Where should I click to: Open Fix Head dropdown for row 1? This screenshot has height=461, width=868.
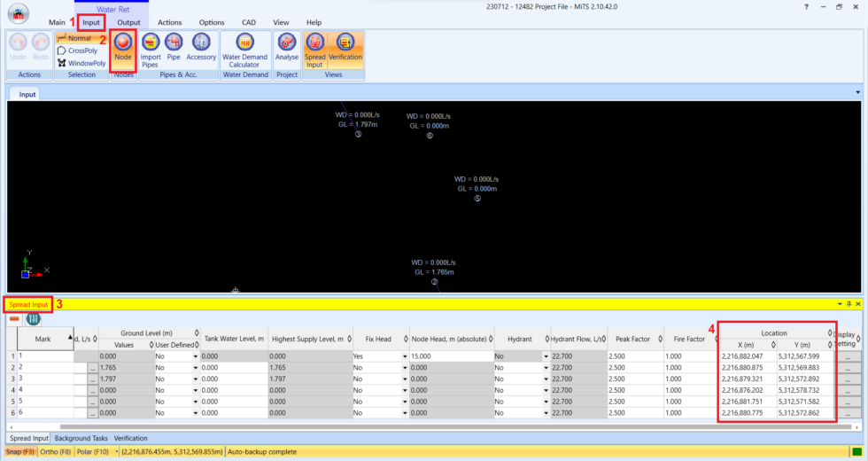point(402,356)
